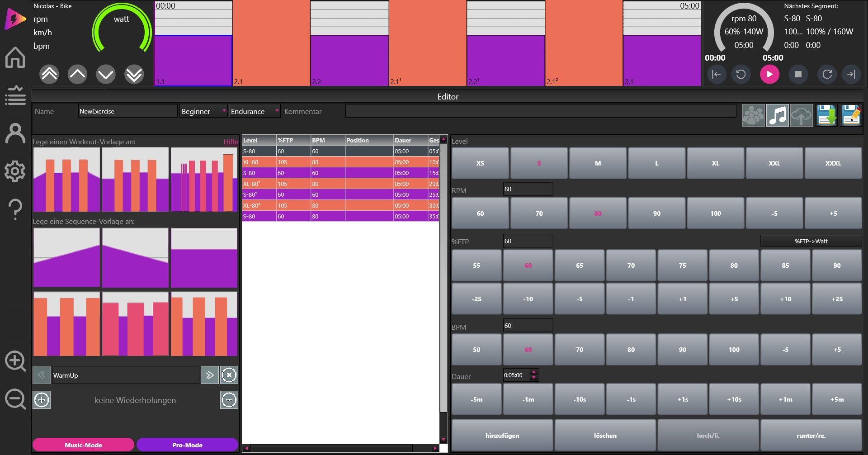Image resolution: width=868 pixels, height=455 pixels.
Task: Click the %FTP column header
Action: [293, 140]
